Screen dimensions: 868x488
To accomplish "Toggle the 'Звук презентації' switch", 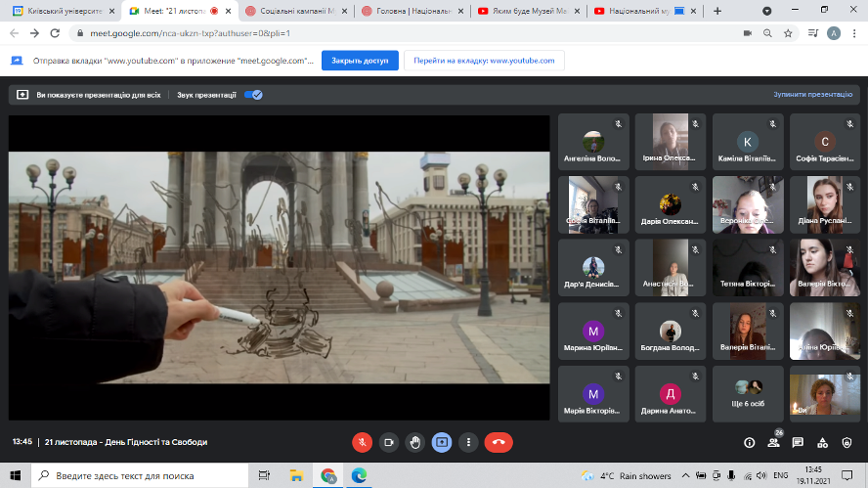I will pos(253,95).
